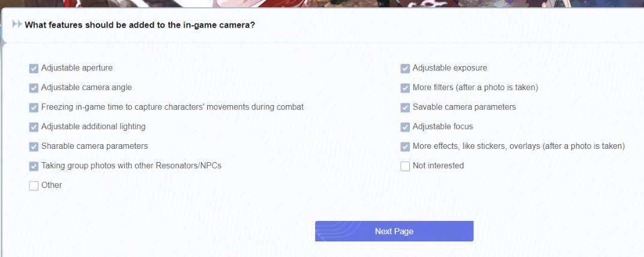
Task: Uncheck the Adjustable aperture checkbox
Action: click(x=34, y=68)
